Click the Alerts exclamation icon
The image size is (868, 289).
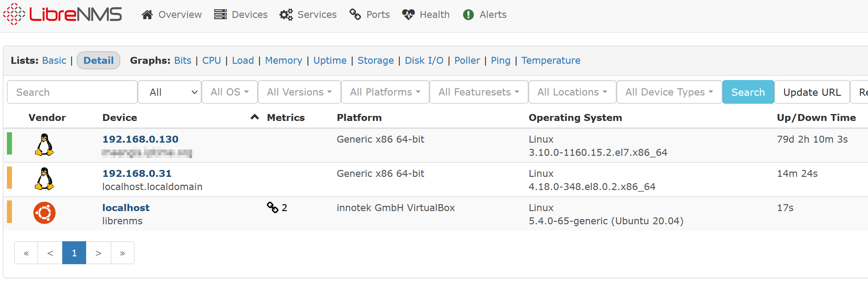[468, 14]
